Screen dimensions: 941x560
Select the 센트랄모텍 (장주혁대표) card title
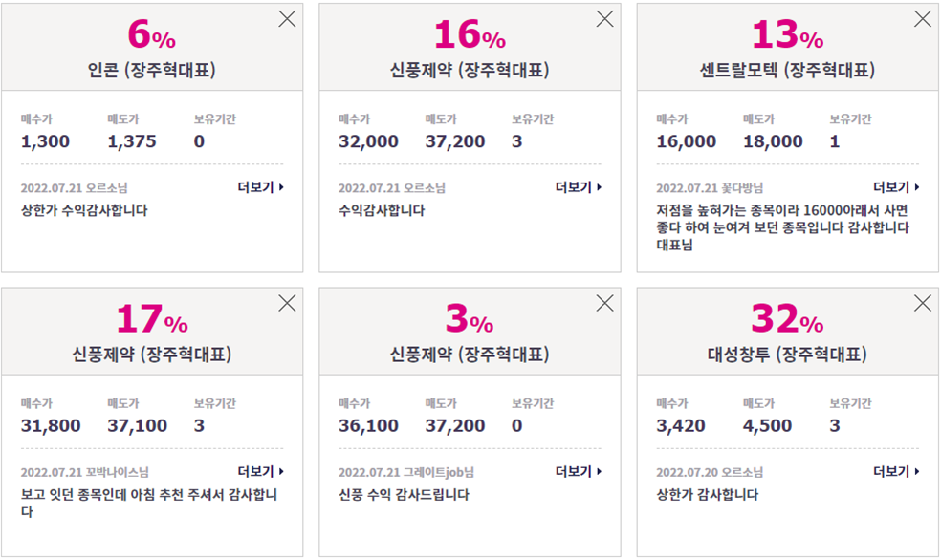tap(787, 70)
